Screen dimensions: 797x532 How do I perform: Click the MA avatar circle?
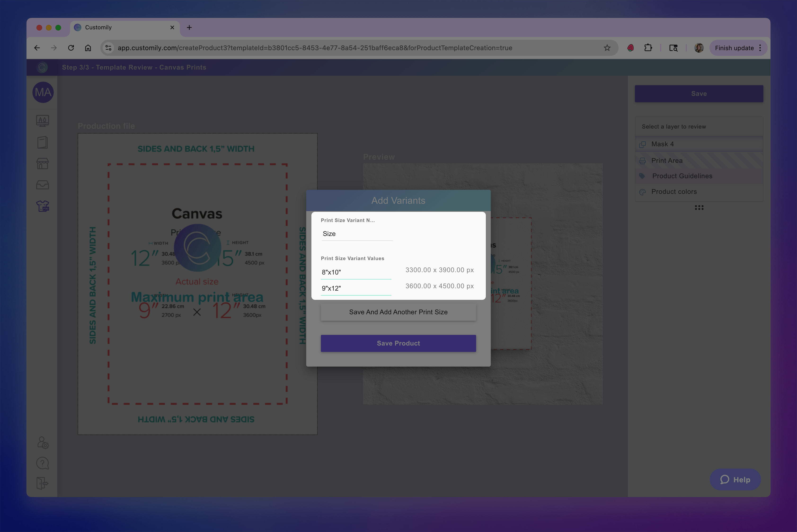coord(43,92)
